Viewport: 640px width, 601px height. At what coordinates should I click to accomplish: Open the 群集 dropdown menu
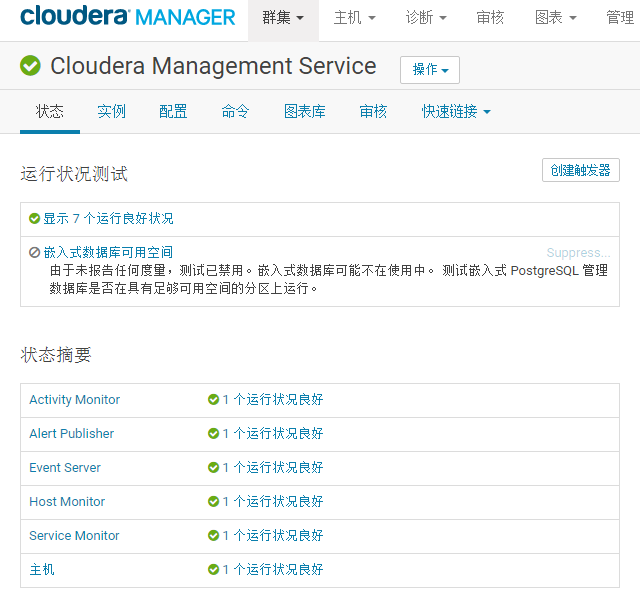pos(283,18)
